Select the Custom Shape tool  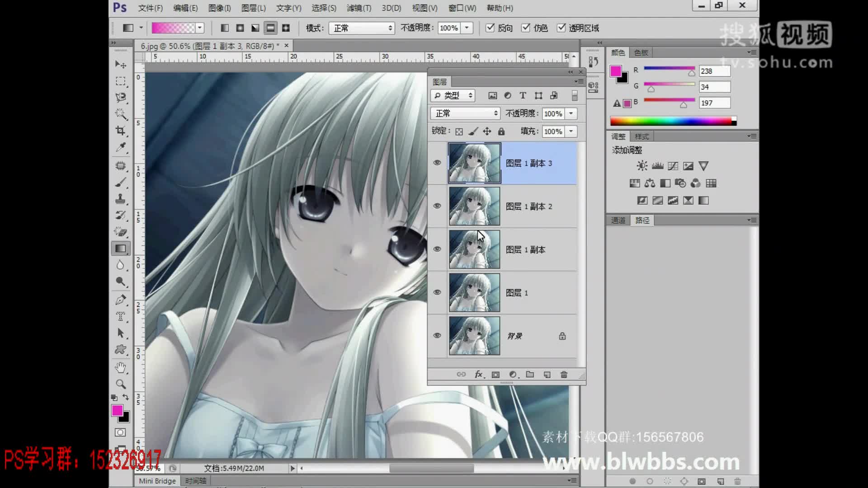[x=120, y=350]
